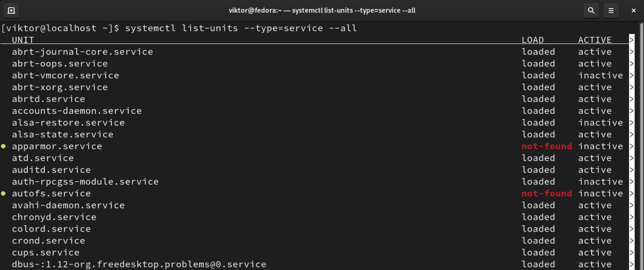The image size is (644, 270).
Task: Click the systemctl command text at the prompt
Action: [241, 28]
